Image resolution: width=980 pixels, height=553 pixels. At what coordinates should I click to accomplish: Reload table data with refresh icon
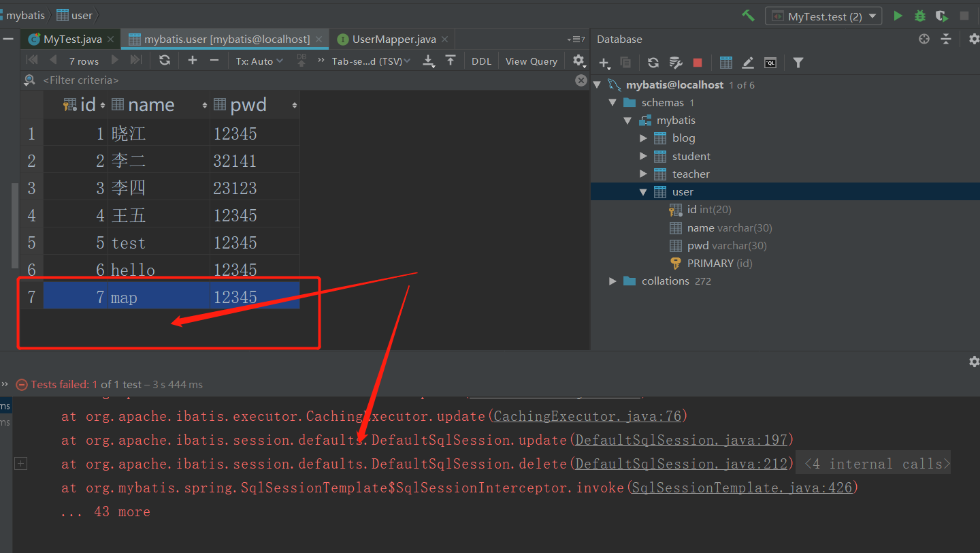[164, 61]
